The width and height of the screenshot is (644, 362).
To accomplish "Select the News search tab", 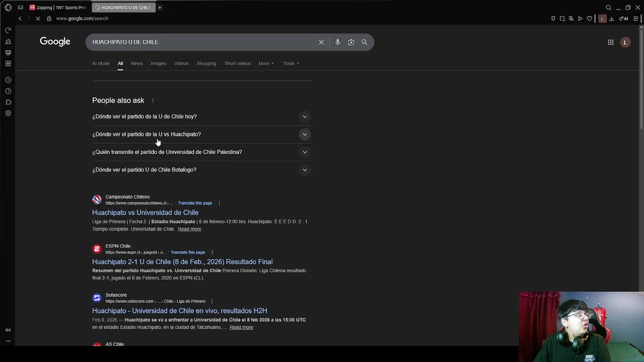I will pyautogui.click(x=137, y=63).
